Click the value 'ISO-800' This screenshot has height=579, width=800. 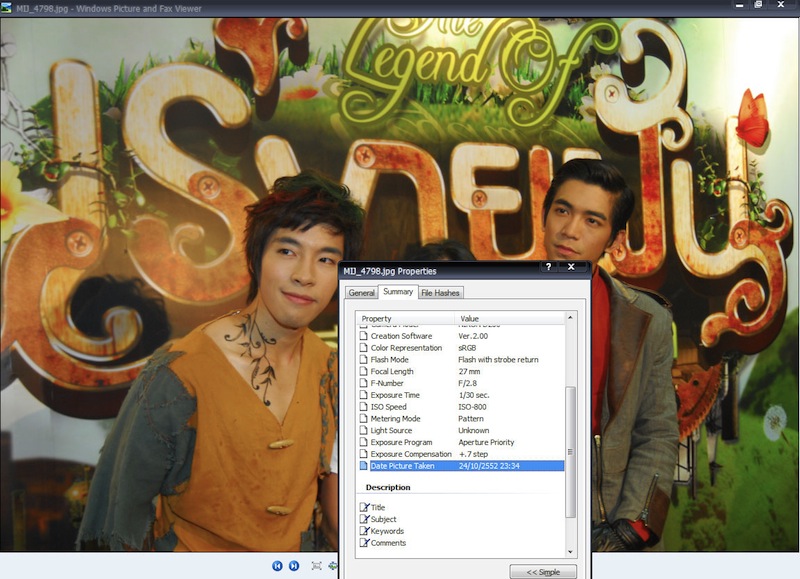[472, 407]
